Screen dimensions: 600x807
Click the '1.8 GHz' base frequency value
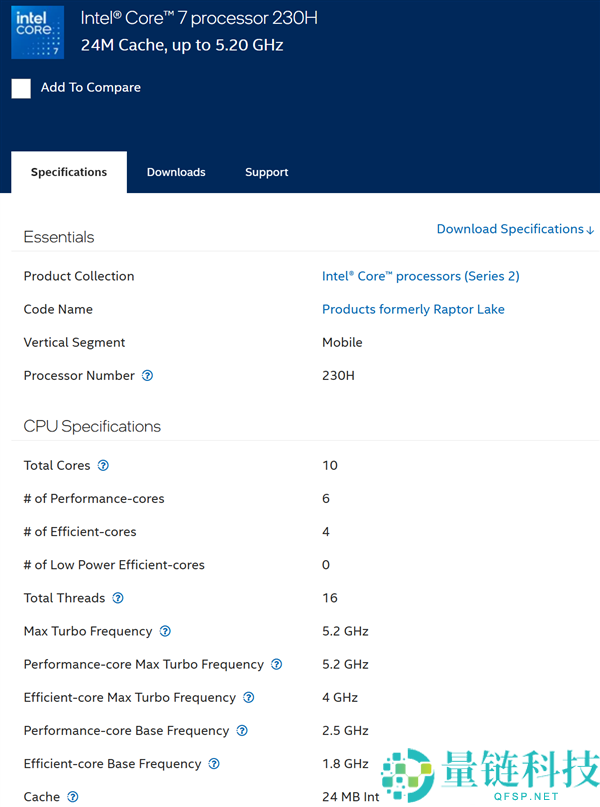click(x=345, y=764)
